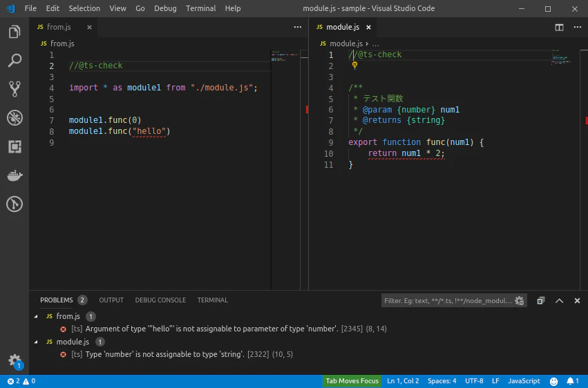Close the bottom panel
This screenshot has height=388, width=588.
577,300
